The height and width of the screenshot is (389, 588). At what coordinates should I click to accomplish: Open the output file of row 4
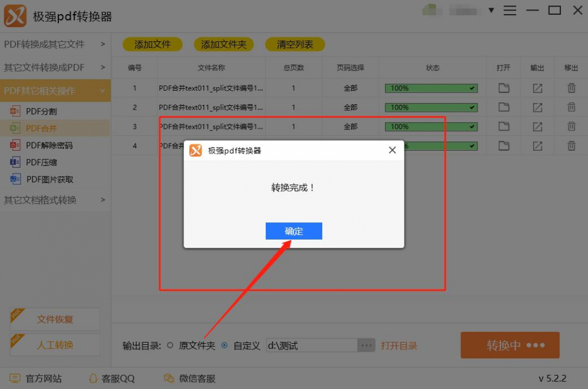coord(504,146)
